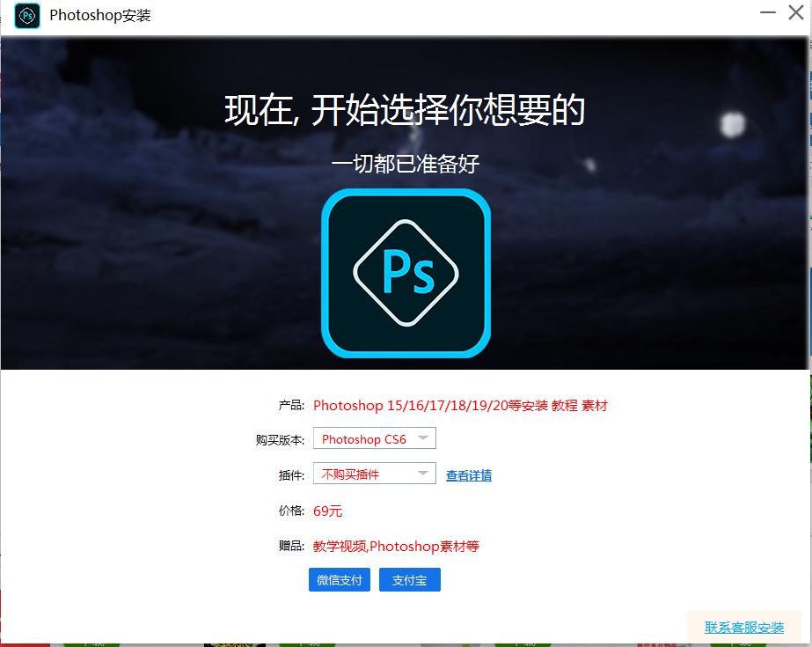812x647 pixels.
Task: Expand the 插件 dropdown showing 不购买插件
Action: pos(369,473)
